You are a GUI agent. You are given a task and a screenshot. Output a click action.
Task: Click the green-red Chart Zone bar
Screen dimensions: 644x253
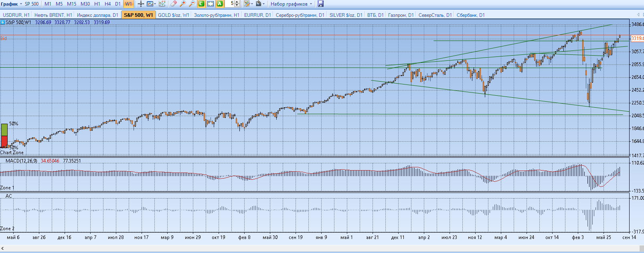4,136
